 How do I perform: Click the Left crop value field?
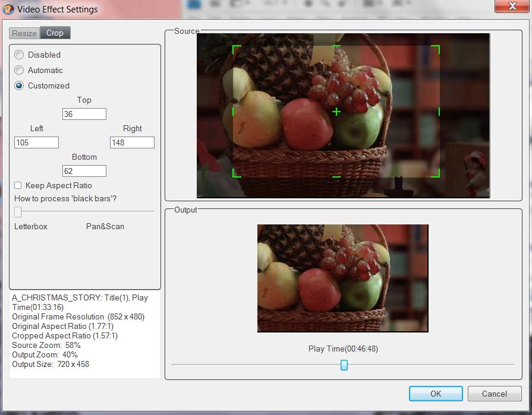37,142
